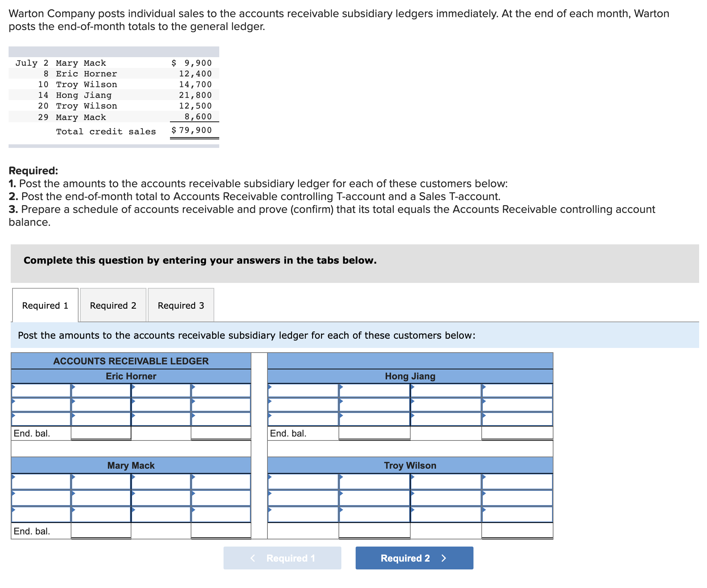Open Mary Mack first row first dropdown cell
This screenshot has height=588, width=707.
point(41,482)
